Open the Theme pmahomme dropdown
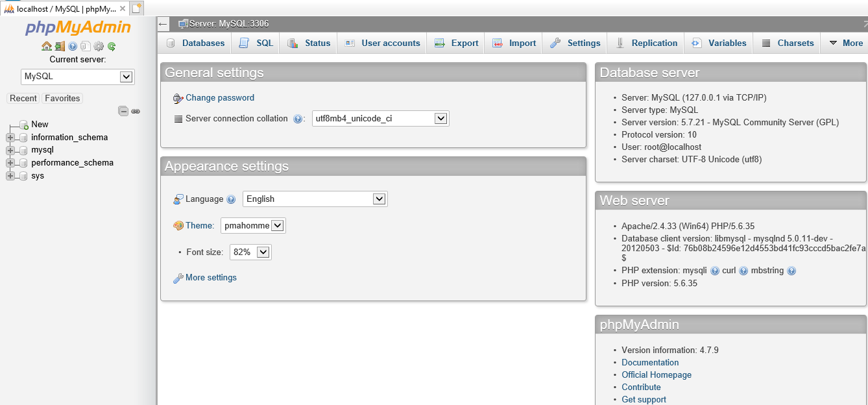 tap(253, 226)
